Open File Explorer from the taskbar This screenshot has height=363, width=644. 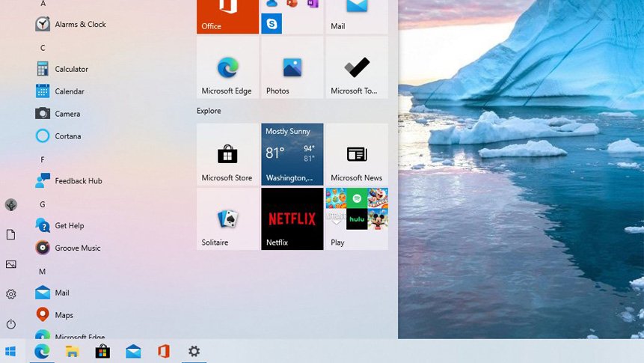coord(72,351)
